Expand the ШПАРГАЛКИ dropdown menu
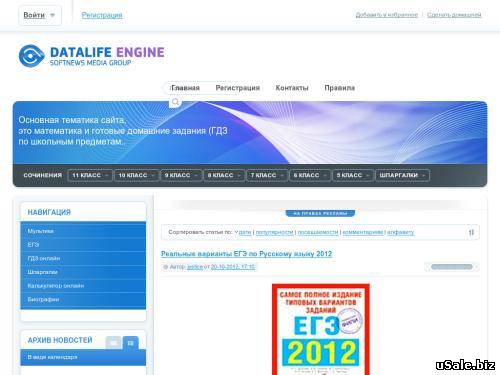The width and height of the screenshot is (500, 375). pyautogui.click(x=402, y=175)
